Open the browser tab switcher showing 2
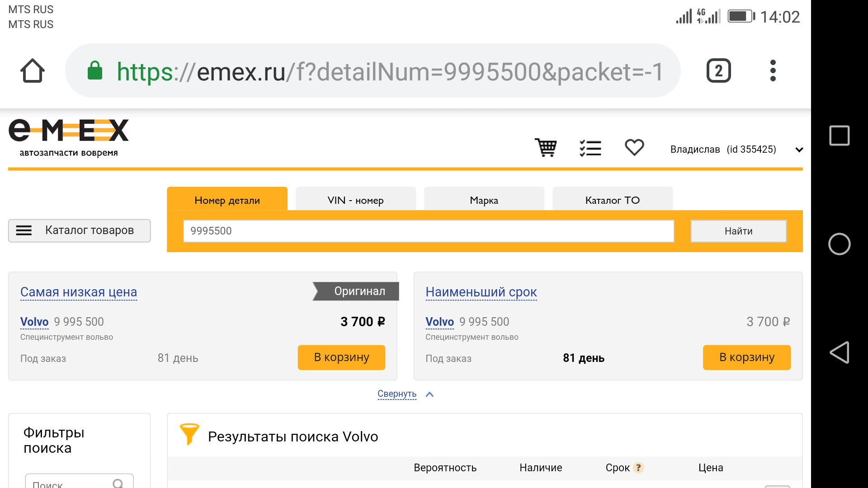Image resolution: width=868 pixels, height=488 pixels. [718, 71]
